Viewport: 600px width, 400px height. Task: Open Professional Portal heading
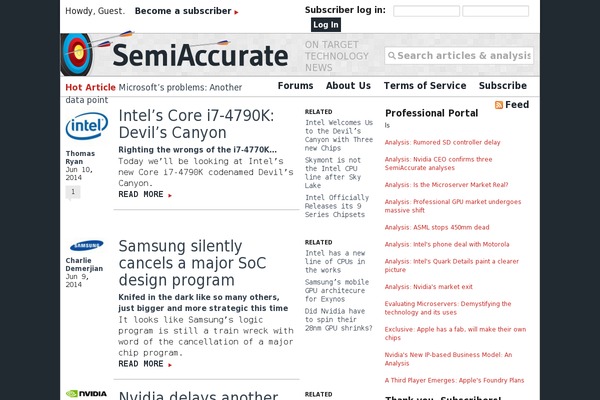[432, 113]
